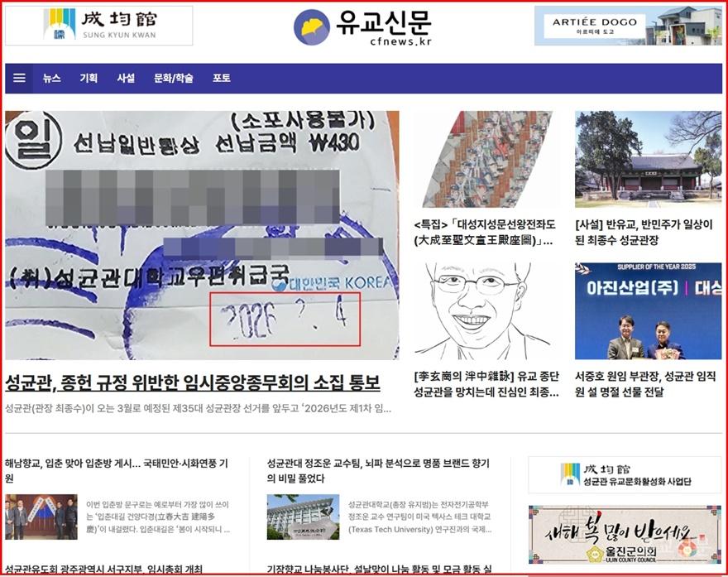
Task: Click the ARTIÉE DOGO advertisement banner
Action: (628, 26)
